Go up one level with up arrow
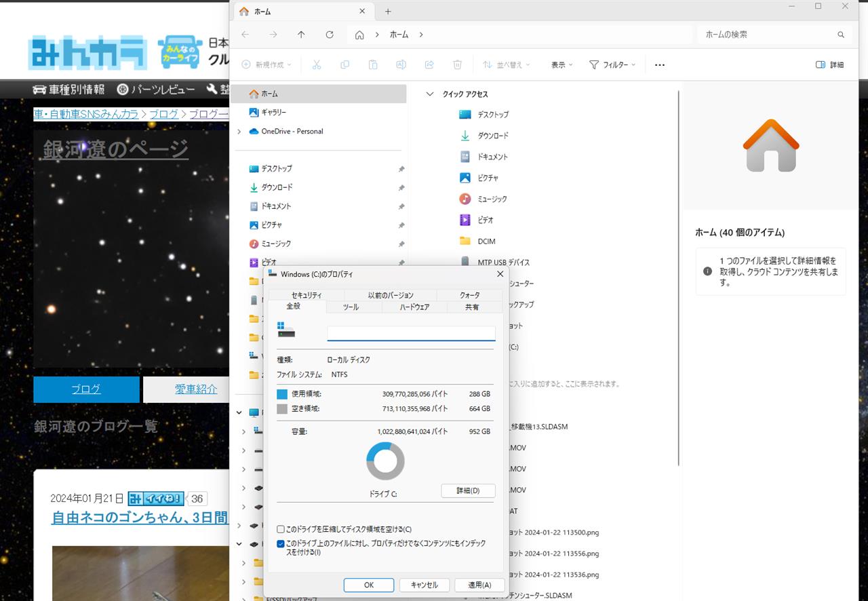This screenshot has width=868, height=601. (x=301, y=35)
